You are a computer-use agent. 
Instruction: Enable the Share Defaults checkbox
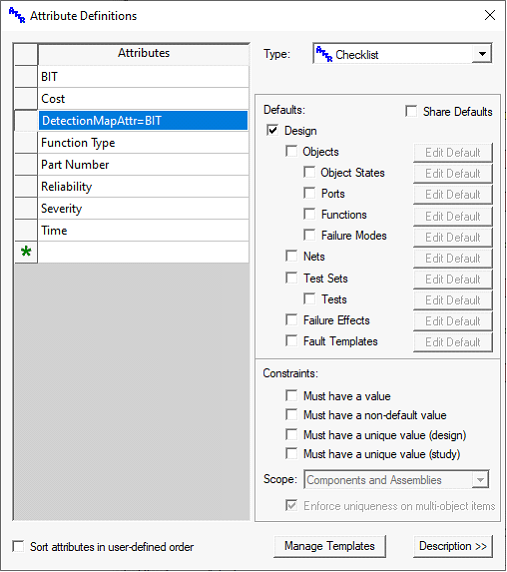coord(411,111)
